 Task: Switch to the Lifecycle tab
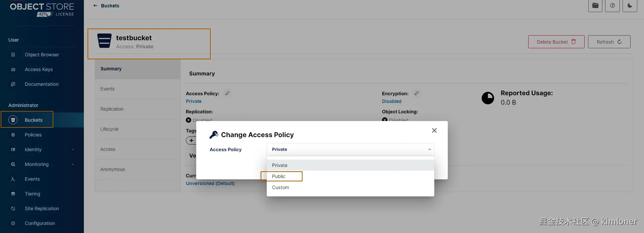(109, 129)
